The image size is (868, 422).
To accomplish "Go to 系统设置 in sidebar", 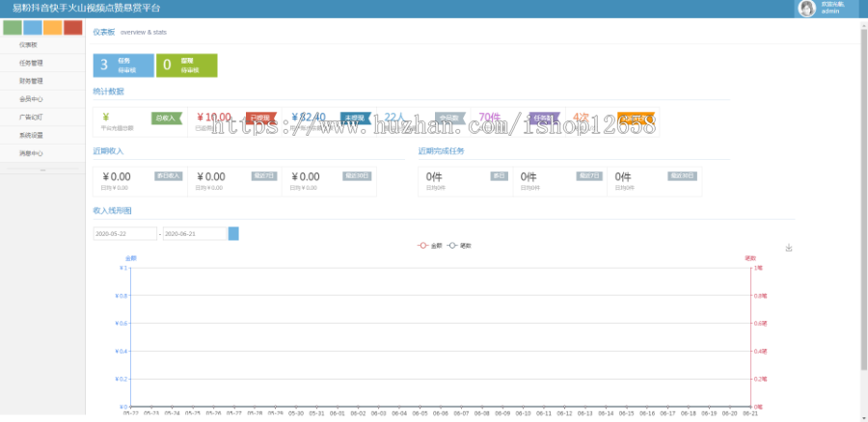I will point(31,135).
